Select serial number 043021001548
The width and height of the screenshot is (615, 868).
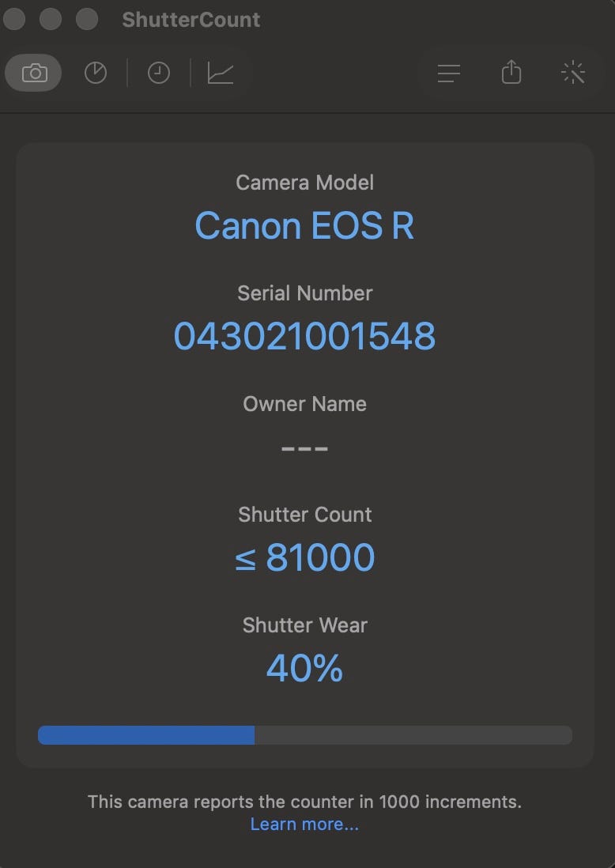(x=304, y=337)
